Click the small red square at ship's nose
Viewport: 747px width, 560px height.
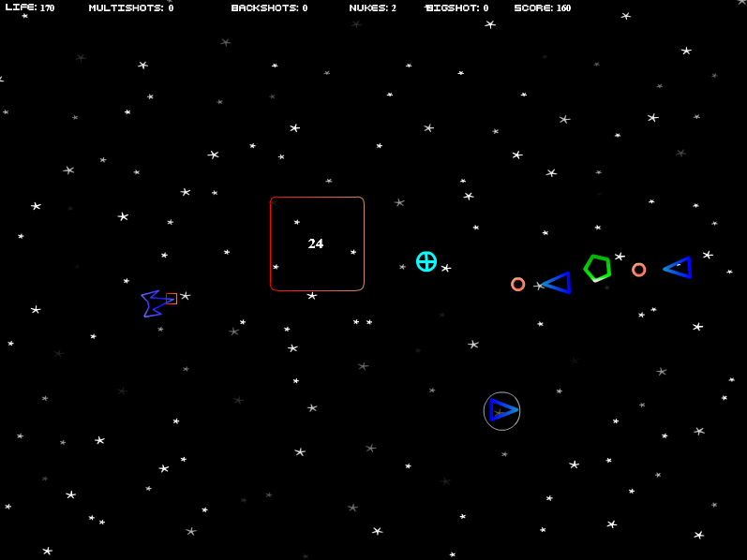click(172, 299)
